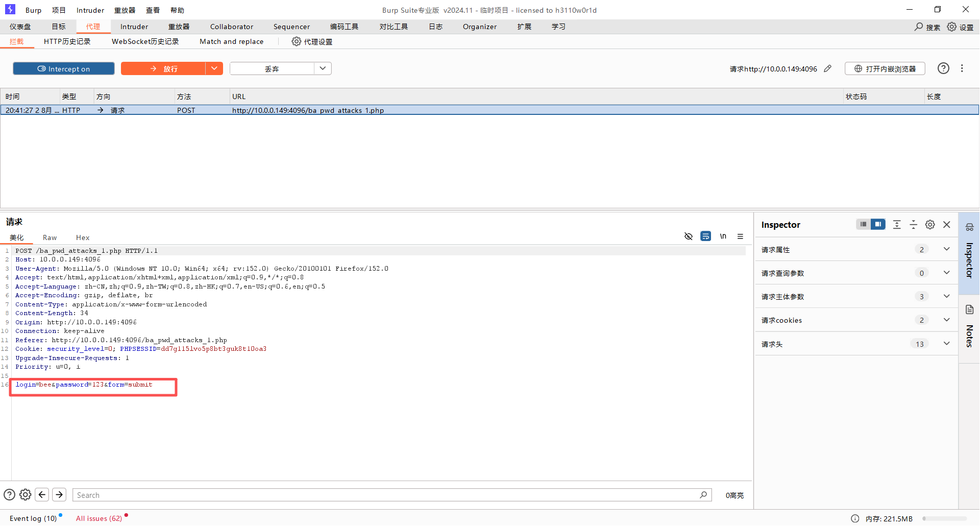Click the Burp Suite logo icon
Image resolution: width=980 pixels, height=526 pixels.
tap(10, 9)
